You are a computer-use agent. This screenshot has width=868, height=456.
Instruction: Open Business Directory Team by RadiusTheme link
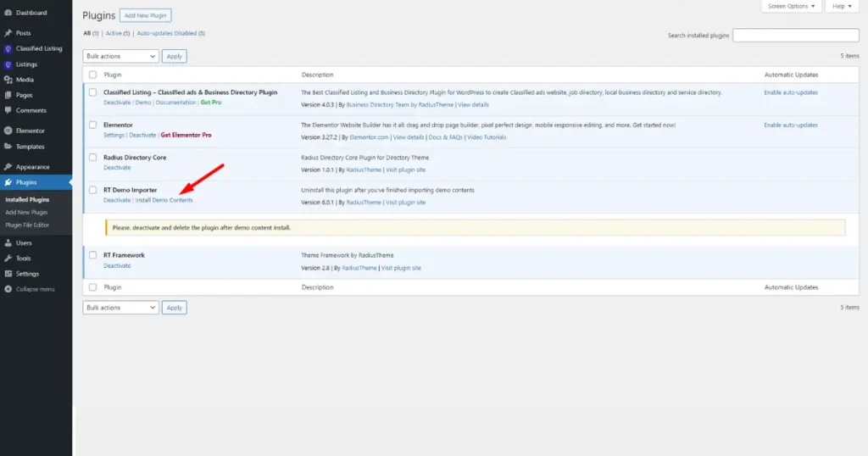coord(400,104)
